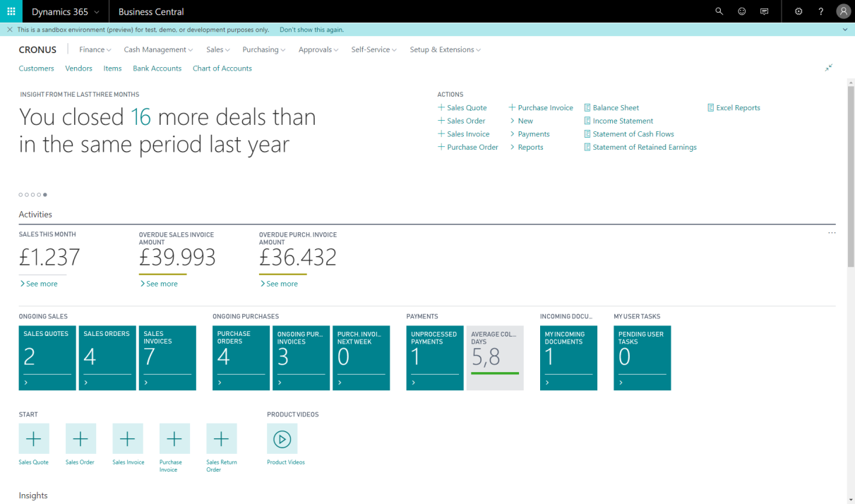855x504 pixels.
Task: Expand the Dynamics 365 dropdown
Action: click(66, 11)
